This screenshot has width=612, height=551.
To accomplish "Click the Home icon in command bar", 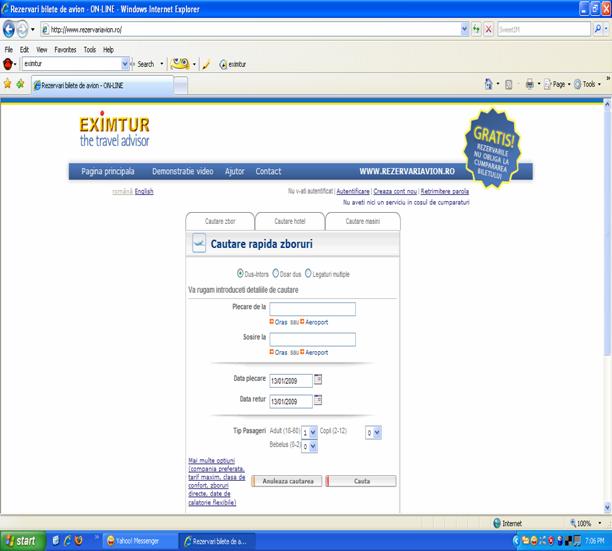I will pyautogui.click(x=489, y=84).
